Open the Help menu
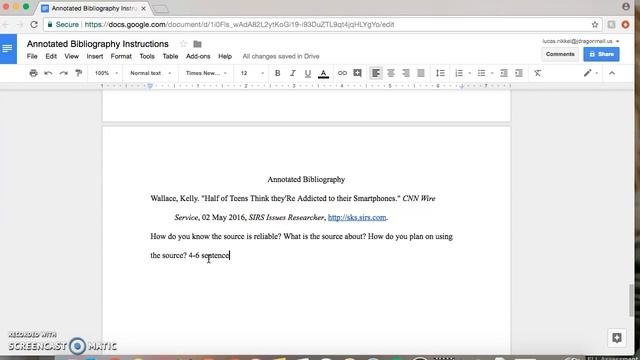The width and height of the screenshot is (640, 360). 225,56
